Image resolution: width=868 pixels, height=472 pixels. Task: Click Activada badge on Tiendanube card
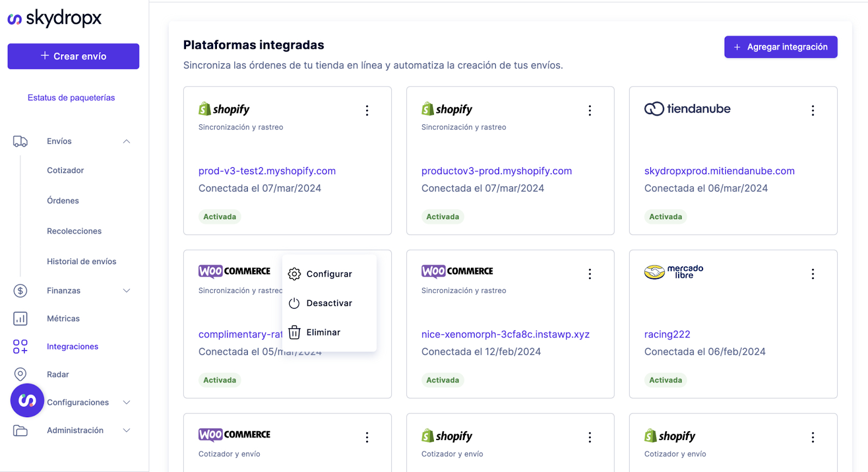pos(666,217)
